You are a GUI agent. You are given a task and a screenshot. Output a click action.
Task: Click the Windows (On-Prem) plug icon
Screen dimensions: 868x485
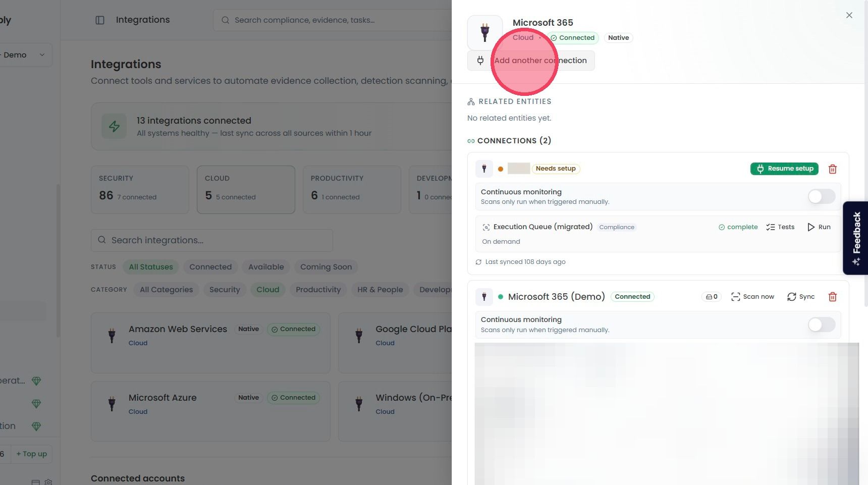pos(359,403)
